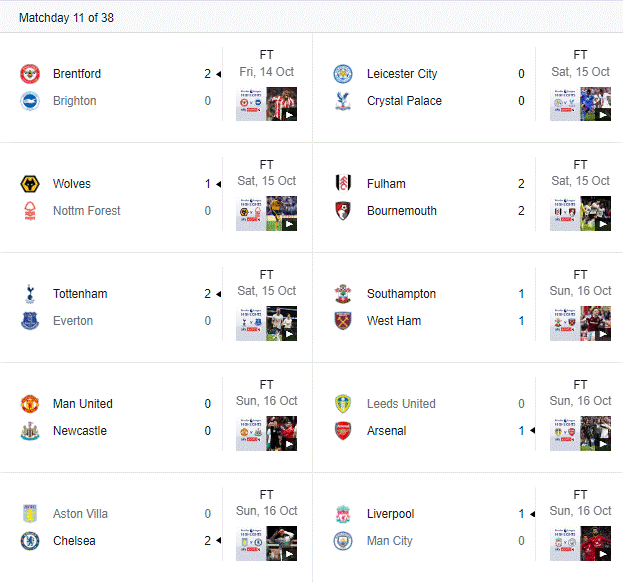This screenshot has width=623, height=582.
Task: Select the Matchday 11 of 38 header
Action: tap(66, 18)
